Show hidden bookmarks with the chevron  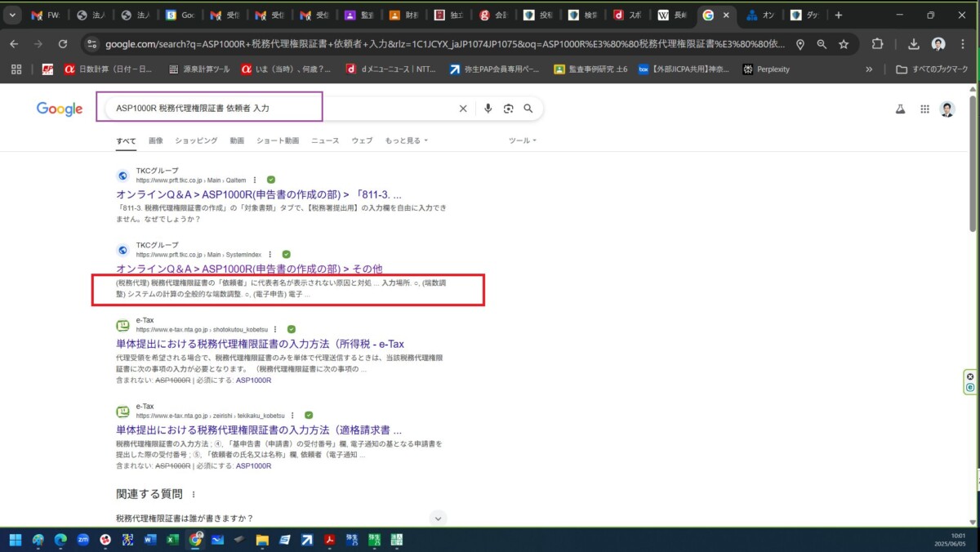pyautogui.click(x=869, y=69)
